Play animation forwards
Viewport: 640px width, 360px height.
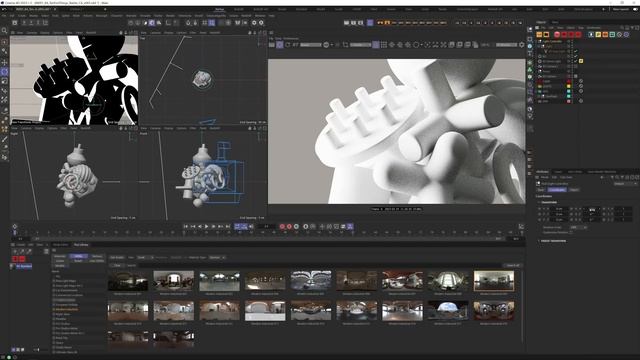[207, 226]
